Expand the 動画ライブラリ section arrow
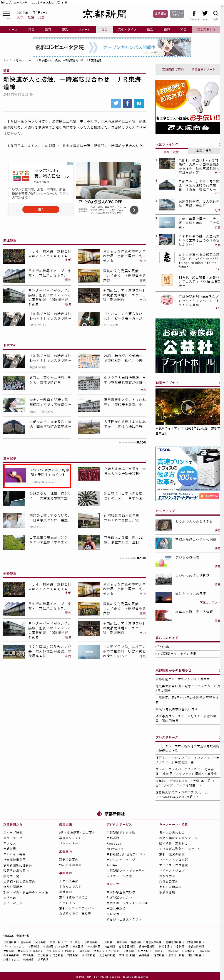The height and width of the screenshot is (980, 224). 219,383
